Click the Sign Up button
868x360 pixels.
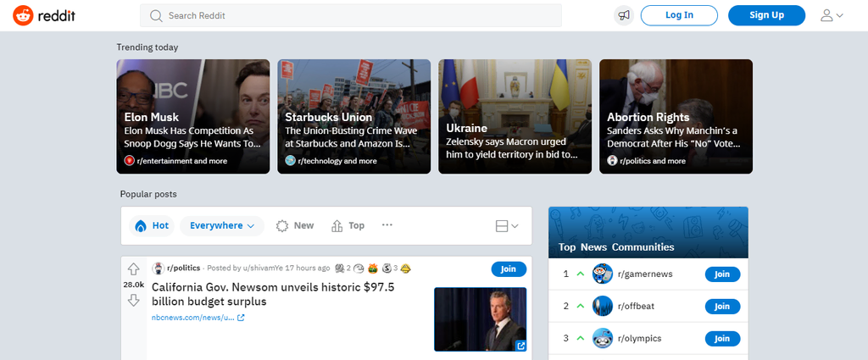(766, 15)
